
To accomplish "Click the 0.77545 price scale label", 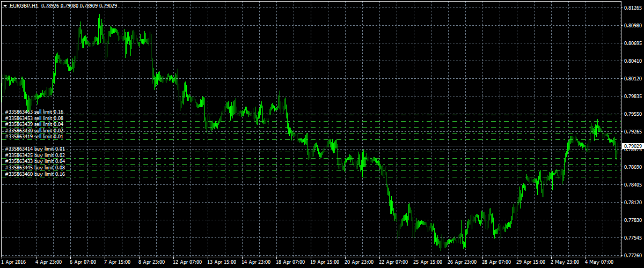I will (633, 237).
